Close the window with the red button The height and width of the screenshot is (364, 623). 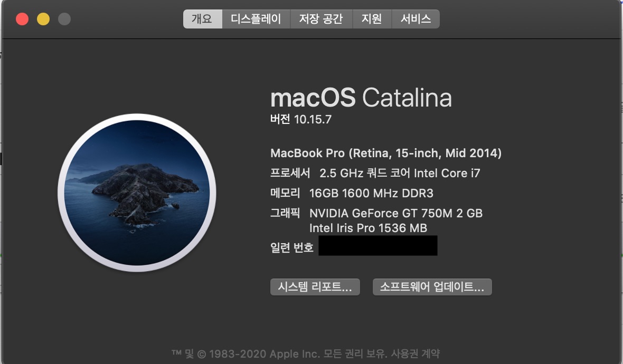(x=22, y=19)
